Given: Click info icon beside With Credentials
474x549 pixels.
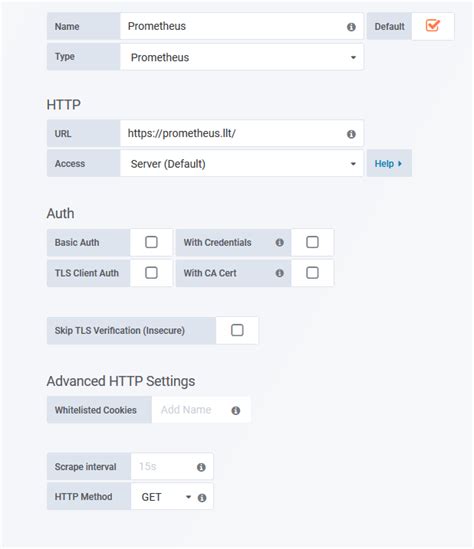Looking at the screenshot, I should point(279,242).
